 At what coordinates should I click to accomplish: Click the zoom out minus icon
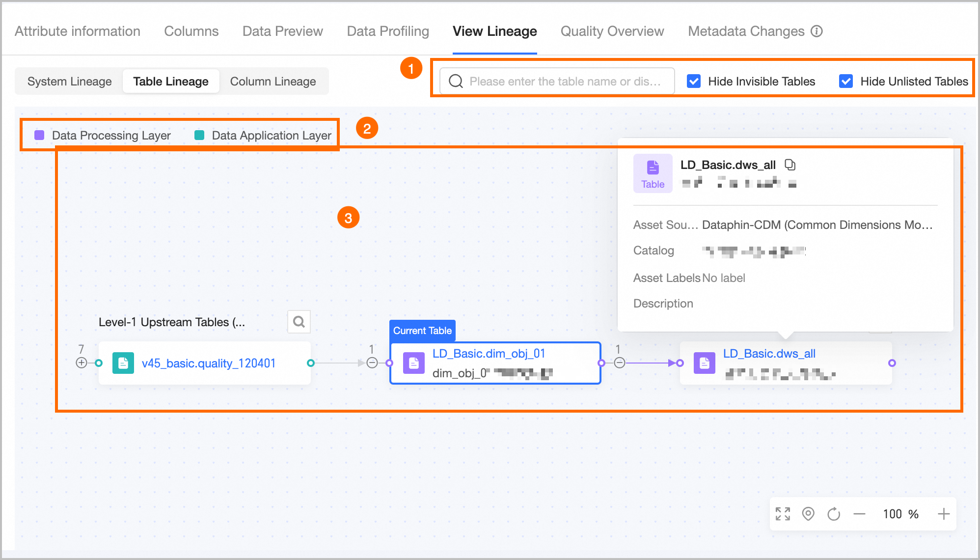[859, 514]
